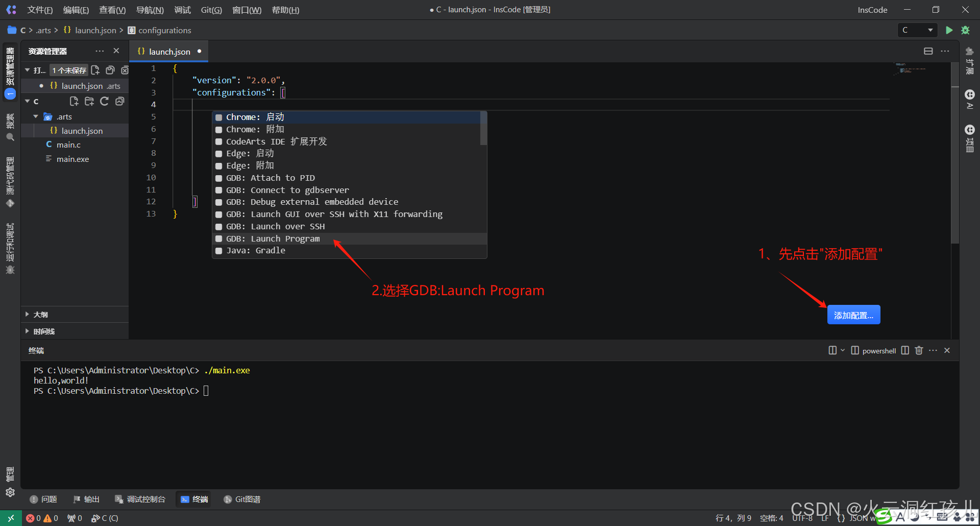Select the launch.json editor tab
The width and height of the screenshot is (980, 526).
168,52
